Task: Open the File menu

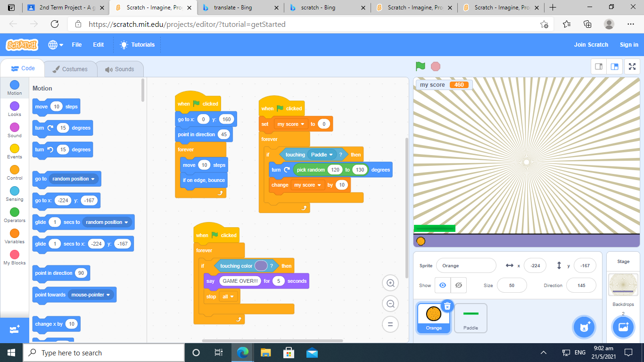Action: tap(77, 45)
